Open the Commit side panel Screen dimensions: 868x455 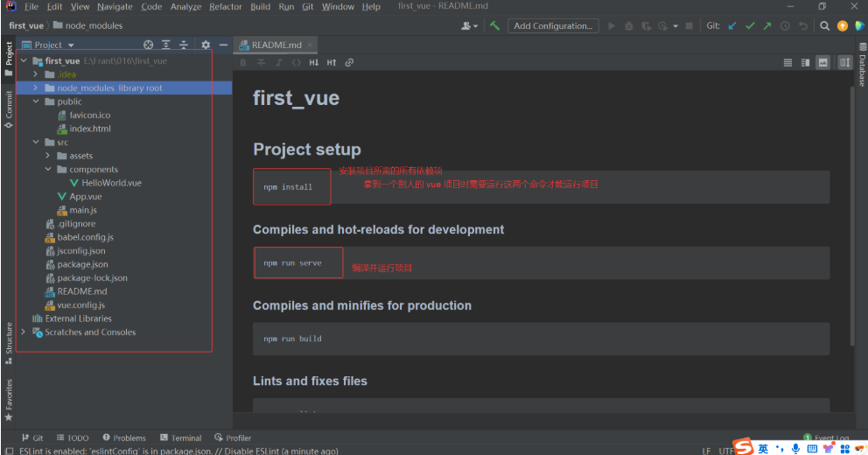click(x=8, y=109)
